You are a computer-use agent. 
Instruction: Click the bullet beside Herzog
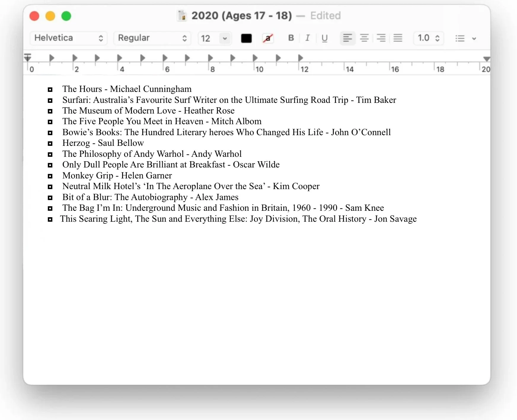click(x=50, y=143)
